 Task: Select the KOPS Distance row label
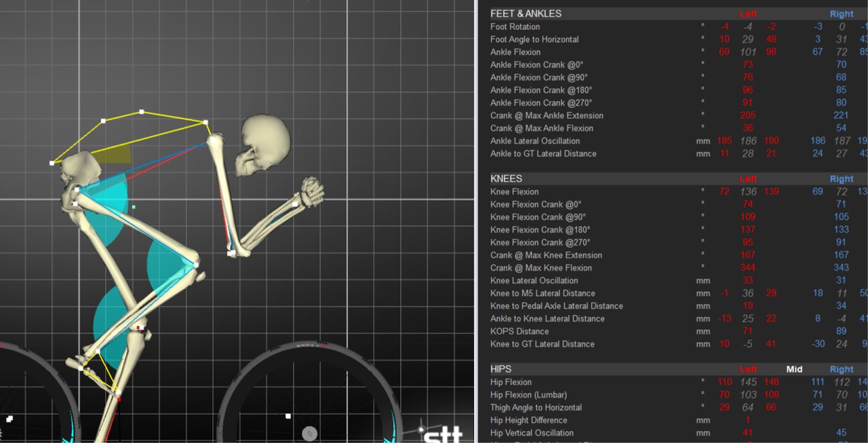coord(519,332)
